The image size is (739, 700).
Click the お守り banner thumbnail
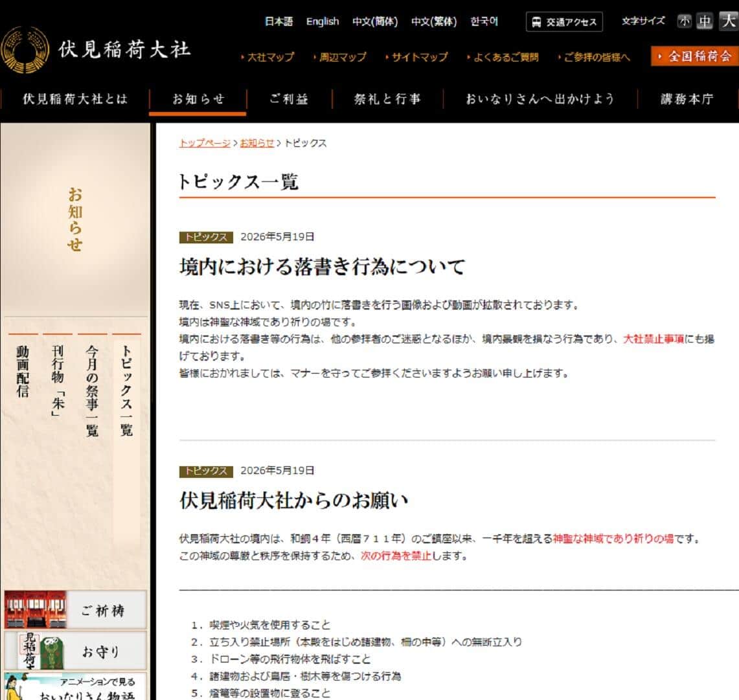click(75, 651)
